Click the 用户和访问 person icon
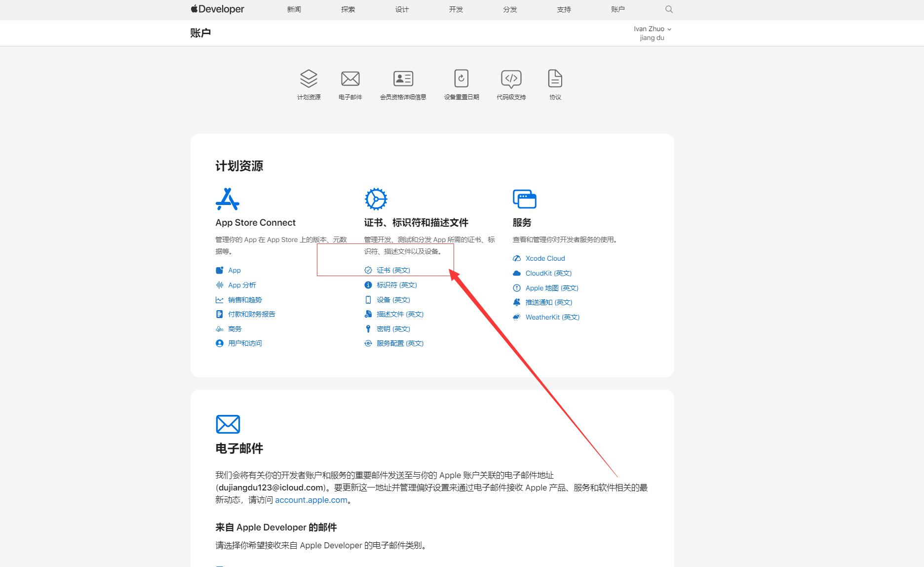 (220, 343)
